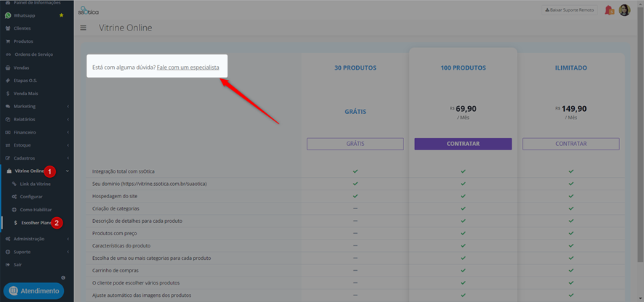Select the GRÁTIS plan button
Image resolution: width=644 pixels, height=302 pixels.
(355, 144)
